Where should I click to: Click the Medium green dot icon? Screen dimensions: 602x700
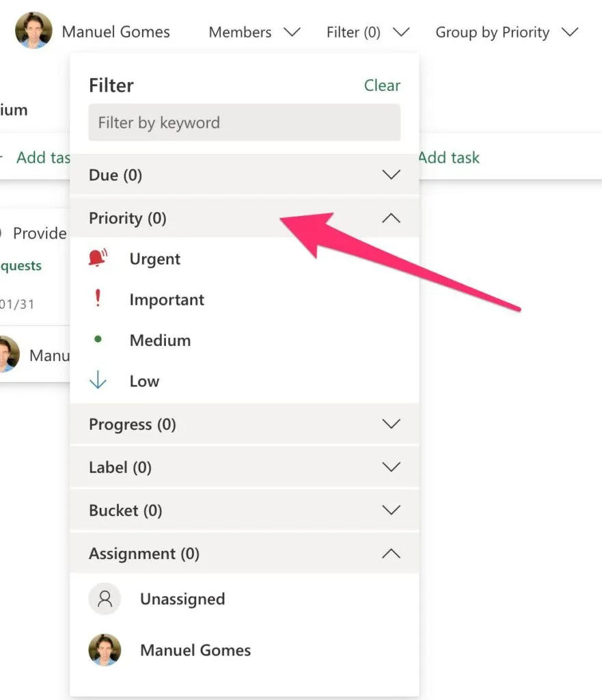pyautogui.click(x=98, y=340)
